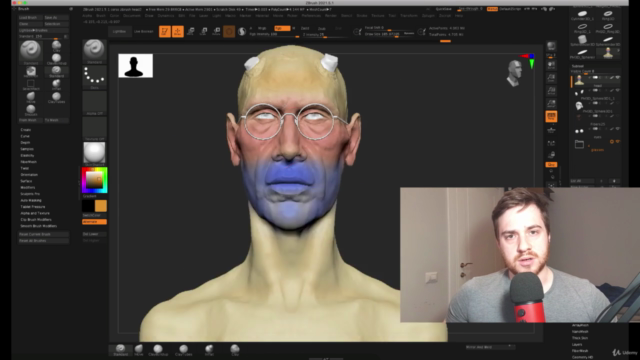
Task: Open the Transform menu
Action: pyautogui.click(x=409, y=16)
